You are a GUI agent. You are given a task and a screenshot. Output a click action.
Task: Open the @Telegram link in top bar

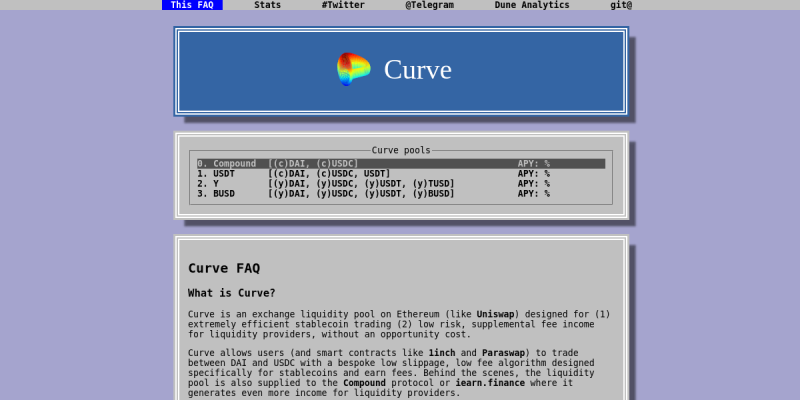(x=429, y=5)
